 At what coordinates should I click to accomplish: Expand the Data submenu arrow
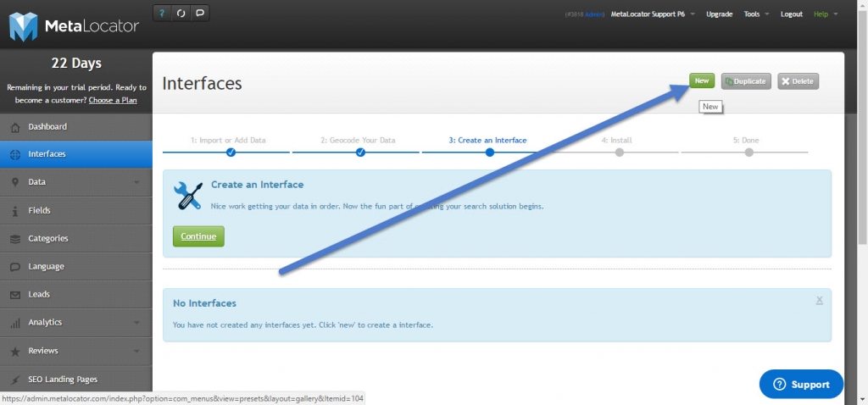[x=136, y=182]
